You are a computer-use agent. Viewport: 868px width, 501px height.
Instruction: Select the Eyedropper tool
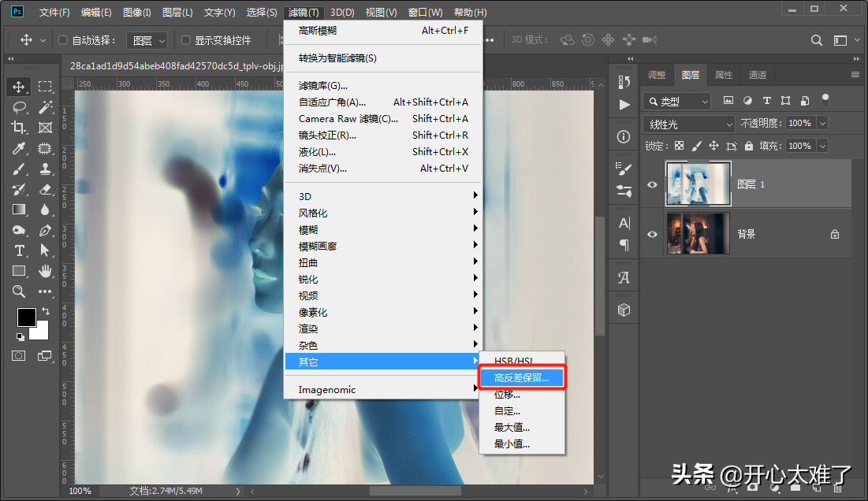(x=20, y=148)
